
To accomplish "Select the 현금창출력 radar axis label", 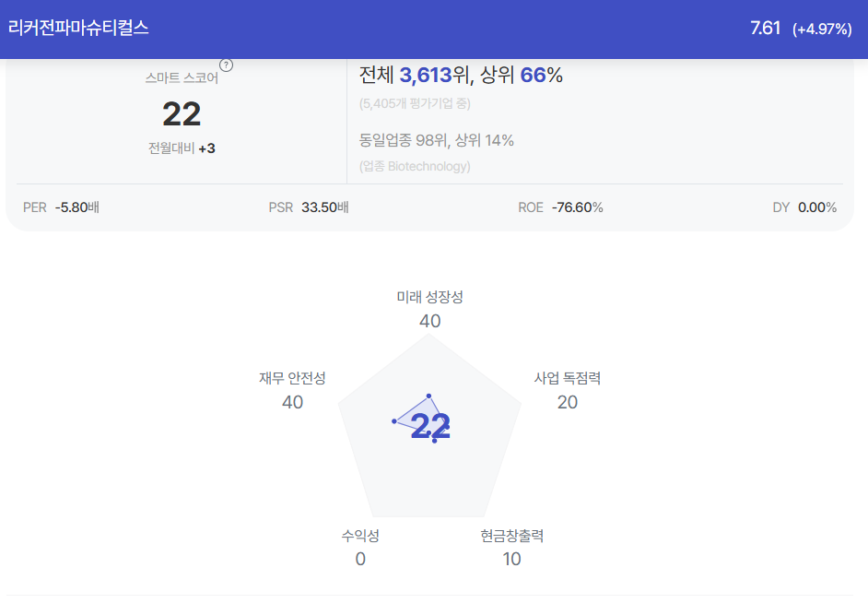I will 512,535.
